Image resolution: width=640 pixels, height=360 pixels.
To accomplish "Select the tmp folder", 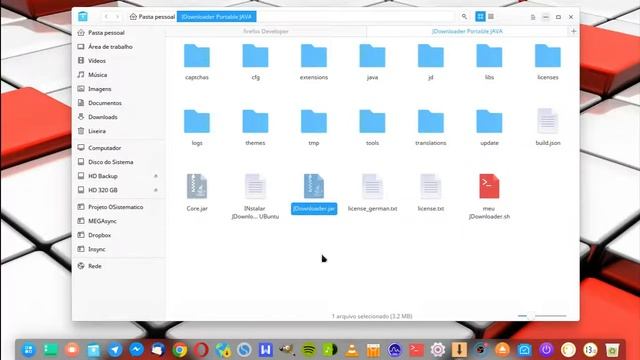I will pos(313,122).
